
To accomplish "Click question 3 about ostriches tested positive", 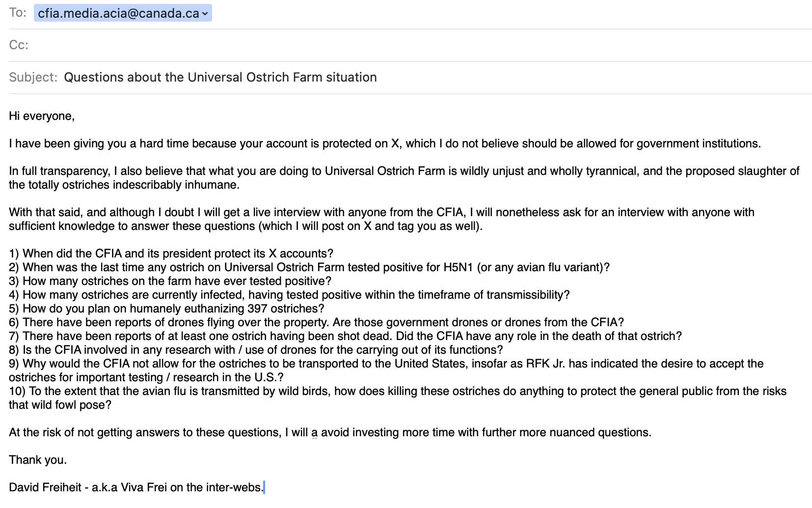I will pos(170,281).
